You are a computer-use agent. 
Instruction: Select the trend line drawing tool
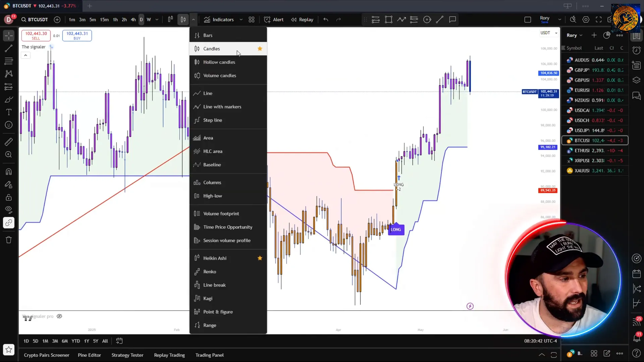point(9,48)
